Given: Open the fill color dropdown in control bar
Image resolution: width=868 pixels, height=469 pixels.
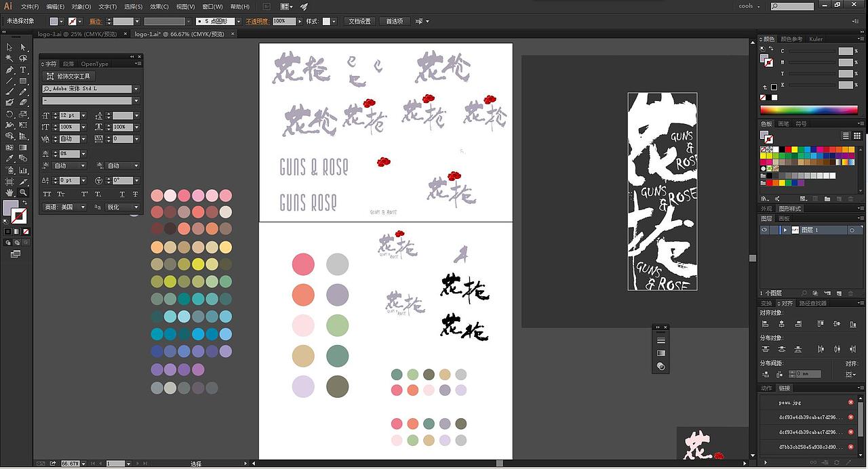Looking at the screenshot, I should click(63, 22).
